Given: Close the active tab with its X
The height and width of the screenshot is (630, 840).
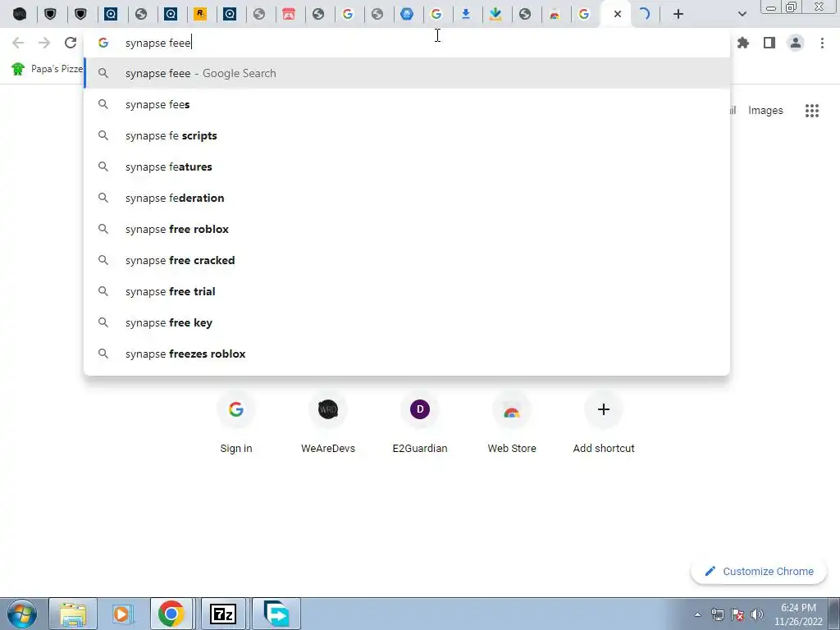Looking at the screenshot, I should click(618, 15).
